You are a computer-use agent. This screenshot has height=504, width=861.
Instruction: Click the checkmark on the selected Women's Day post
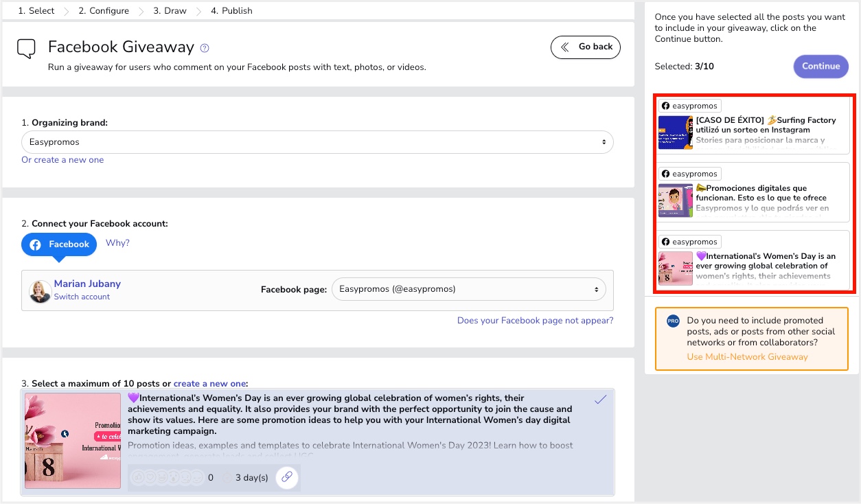601,400
